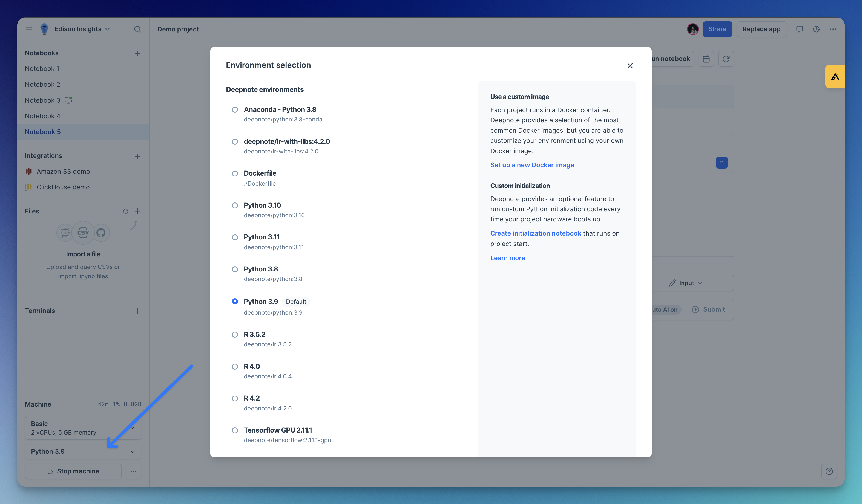
Task: Click the user avatar
Action: pyautogui.click(x=693, y=29)
